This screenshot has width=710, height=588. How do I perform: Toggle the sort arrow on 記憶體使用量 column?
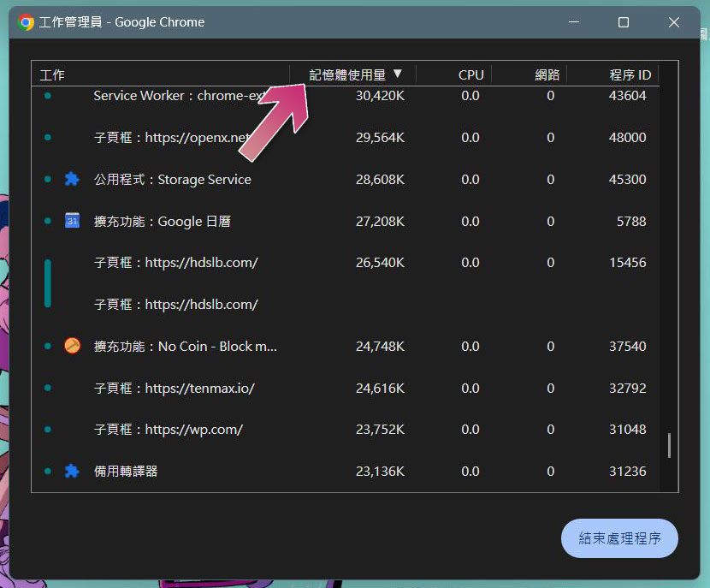[x=398, y=74]
